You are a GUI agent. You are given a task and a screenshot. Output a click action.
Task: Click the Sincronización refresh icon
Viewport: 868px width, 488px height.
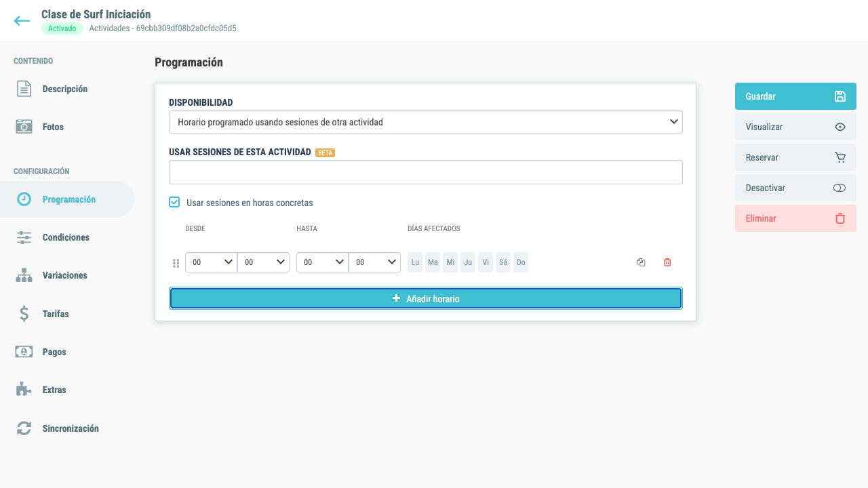24,428
